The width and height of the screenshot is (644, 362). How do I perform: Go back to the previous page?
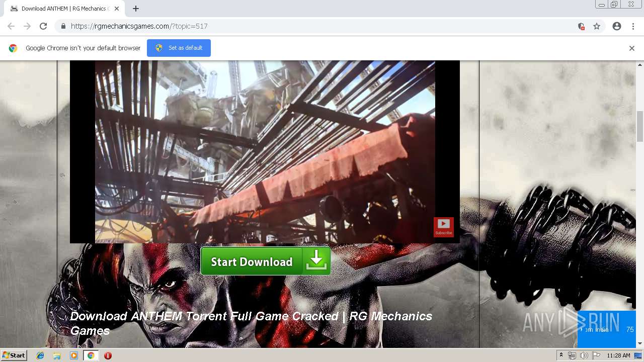[x=11, y=26]
